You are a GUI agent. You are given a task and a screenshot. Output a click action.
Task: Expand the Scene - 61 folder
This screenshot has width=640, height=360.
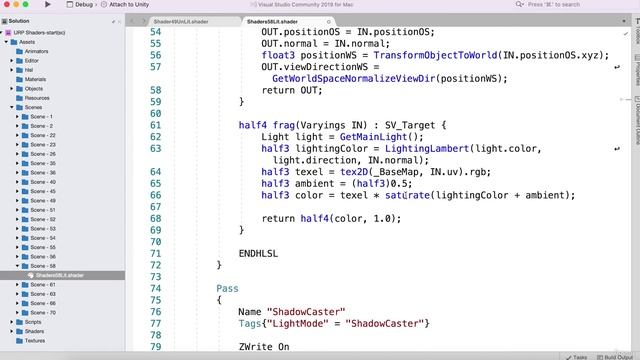(x=18, y=285)
